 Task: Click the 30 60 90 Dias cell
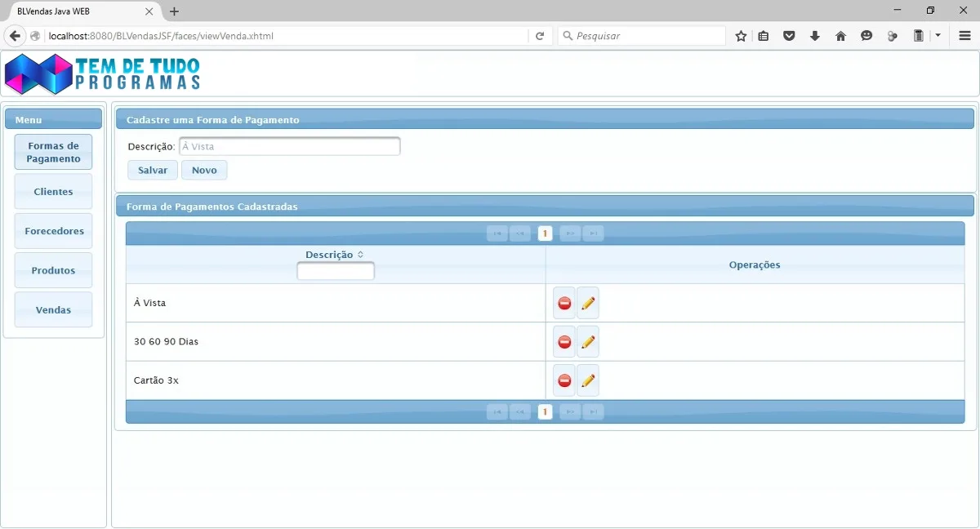pos(336,342)
